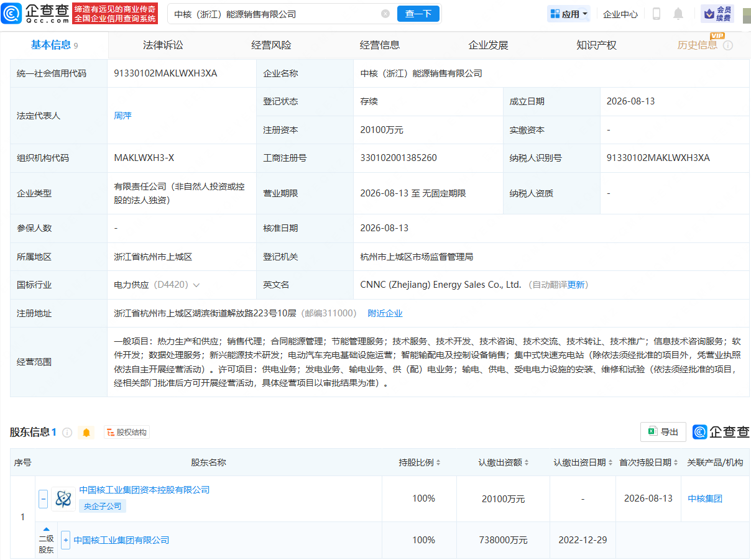
Task: Click the orange bell beside 股东信息
Action: pos(86,432)
